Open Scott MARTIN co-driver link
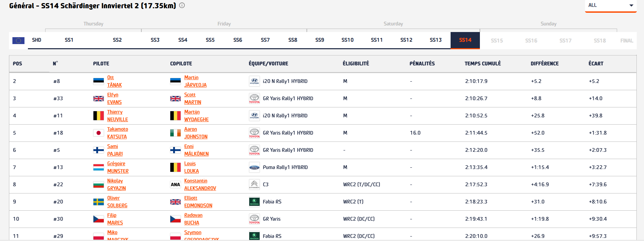The image size is (644, 241). point(193,98)
